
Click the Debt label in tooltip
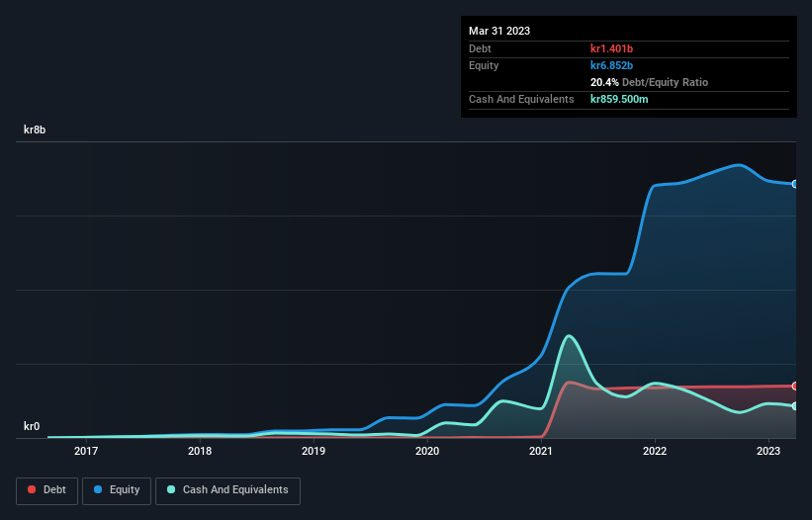point(480,48)
